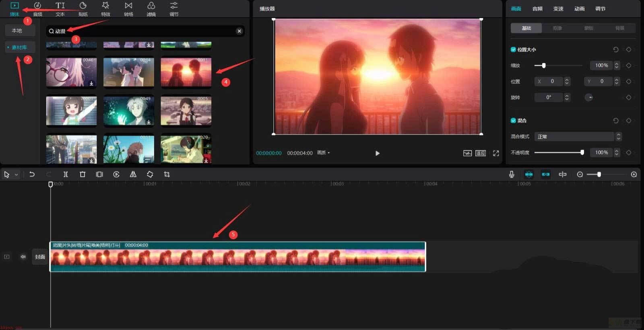Enter fullscreen preview mode
Image resolution: width=644 pixels, height=330 pixels.
pos(496,153)
